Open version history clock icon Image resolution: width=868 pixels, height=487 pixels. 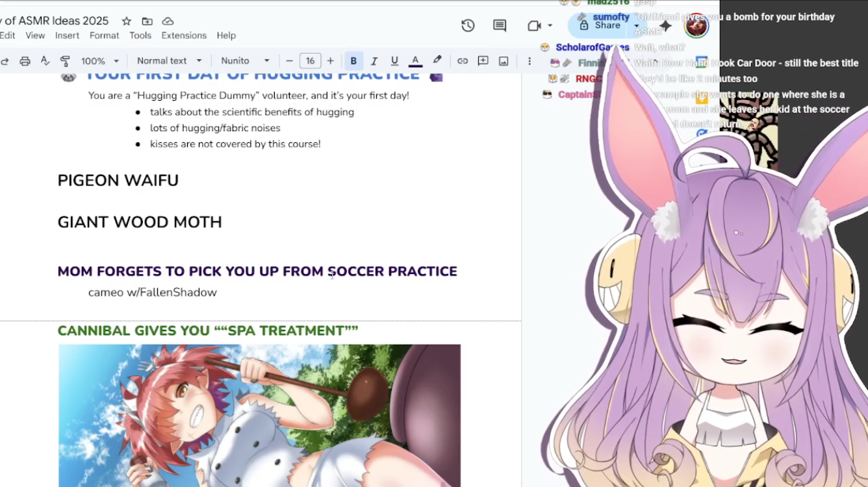468,25
